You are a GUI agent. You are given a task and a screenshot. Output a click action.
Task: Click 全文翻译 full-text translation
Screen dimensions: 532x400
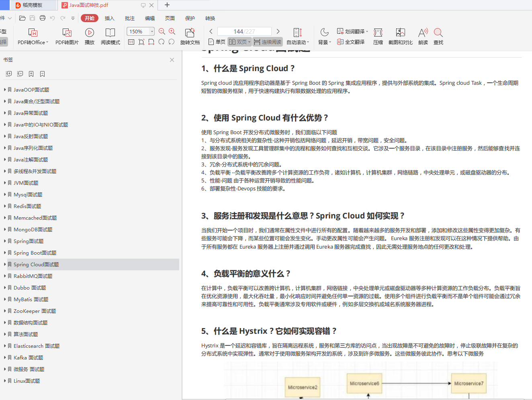pyautogui.click(x=351, y=42)
